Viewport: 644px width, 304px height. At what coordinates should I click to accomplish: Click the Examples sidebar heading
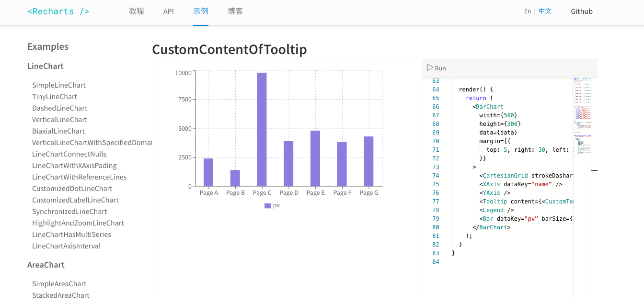(x=48, y=46)
